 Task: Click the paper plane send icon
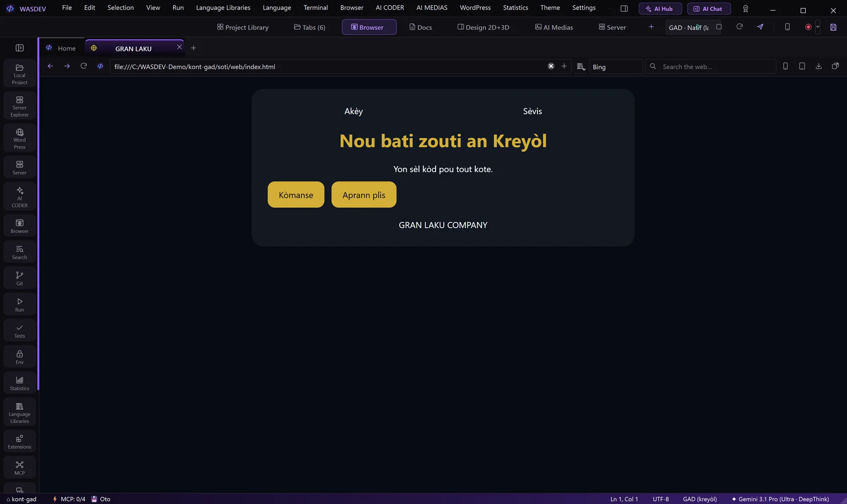pos(760,27)
